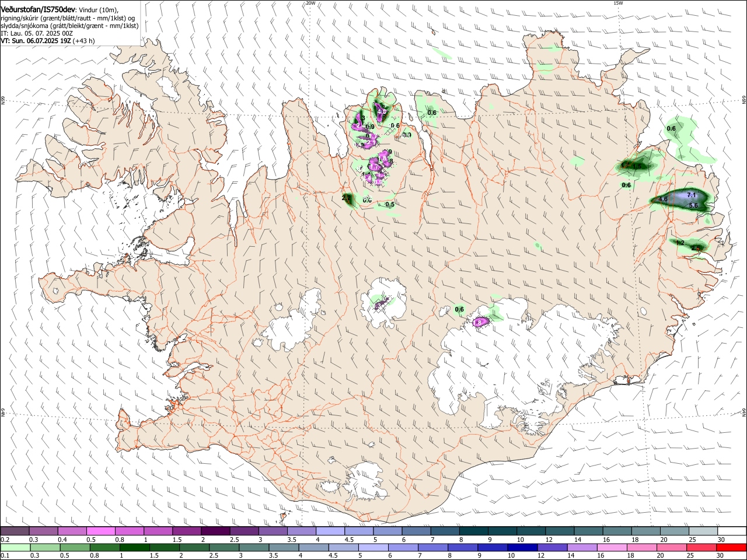
Task: Pick the darkest purple swatch above 2
Action: [215, 531]
